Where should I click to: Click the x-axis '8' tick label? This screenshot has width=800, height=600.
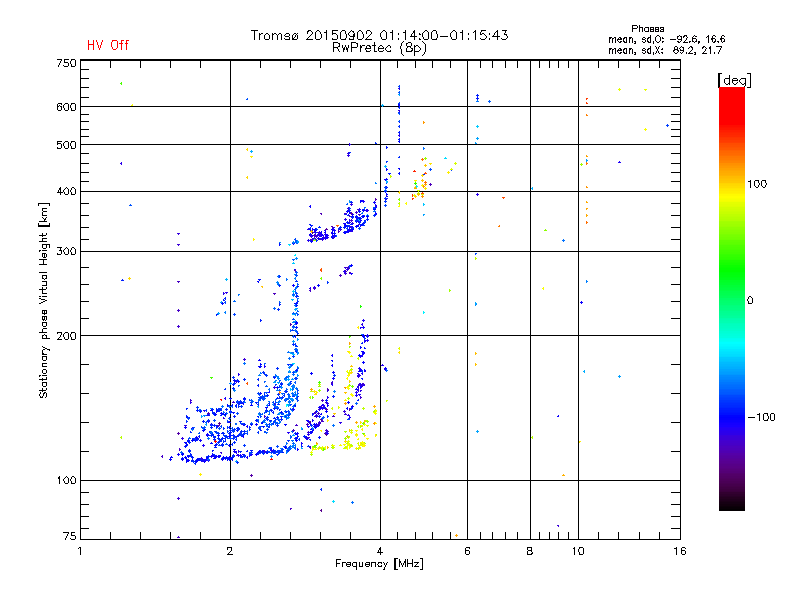coord(530,551)
